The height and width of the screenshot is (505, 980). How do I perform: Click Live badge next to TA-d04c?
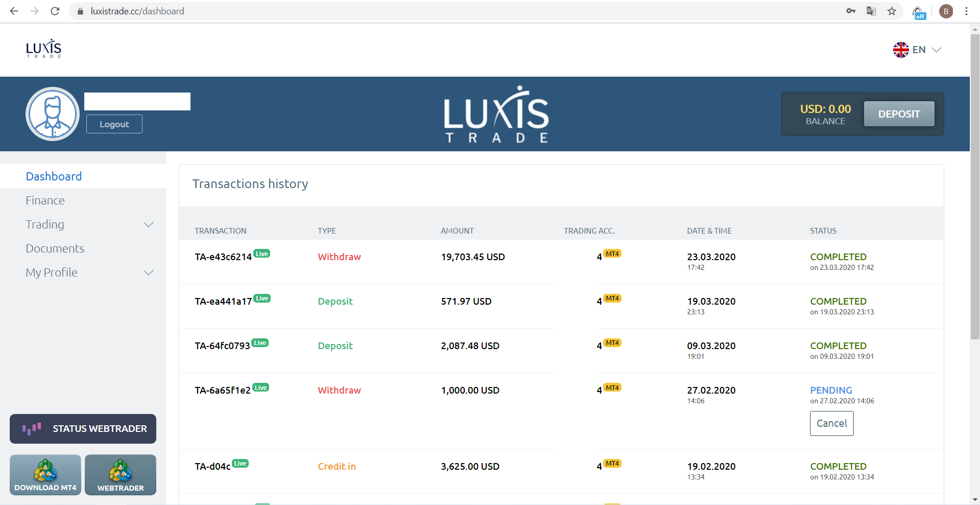240,464
